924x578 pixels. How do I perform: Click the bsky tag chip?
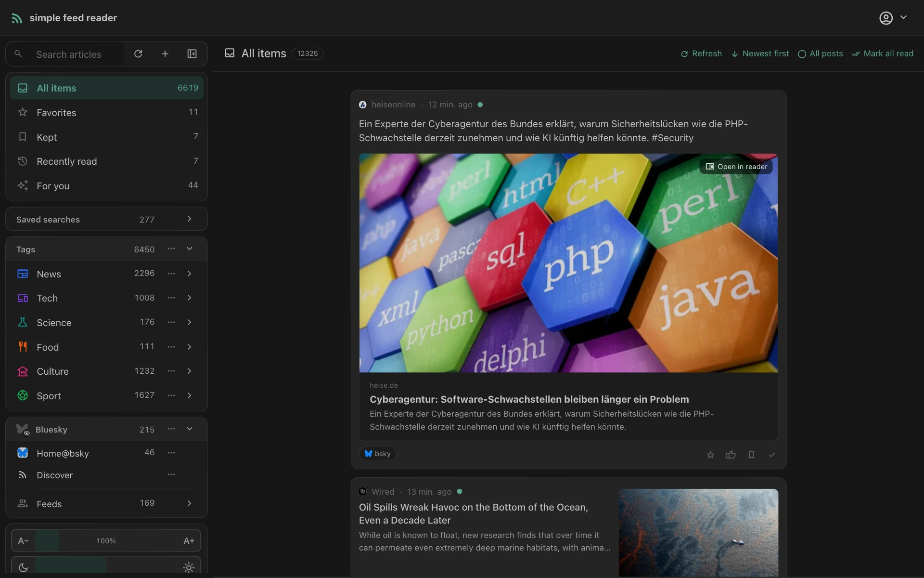click(377, 454)
